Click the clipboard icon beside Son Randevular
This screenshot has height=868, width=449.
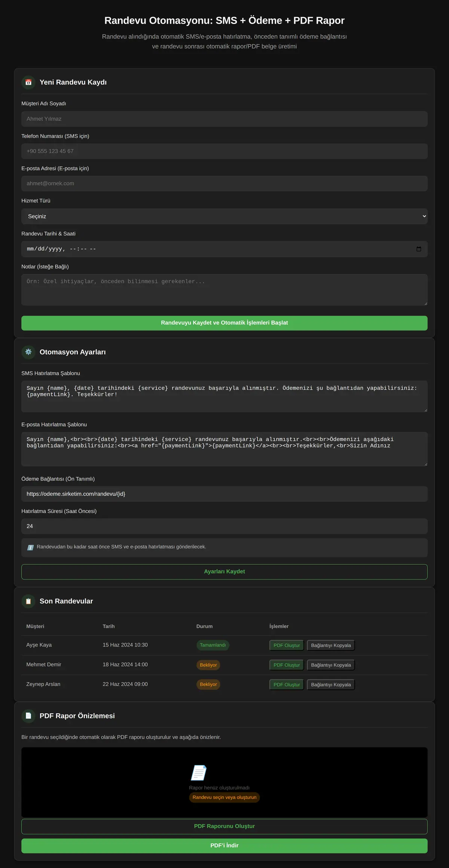pyautogui.click(x=28, y=601)
